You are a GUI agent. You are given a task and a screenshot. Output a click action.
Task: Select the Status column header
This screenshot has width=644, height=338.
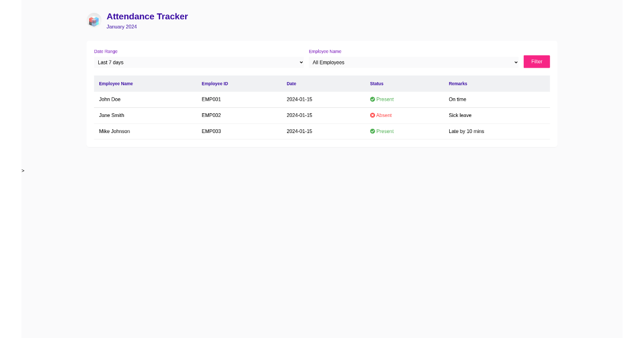(x=376, y=84)
